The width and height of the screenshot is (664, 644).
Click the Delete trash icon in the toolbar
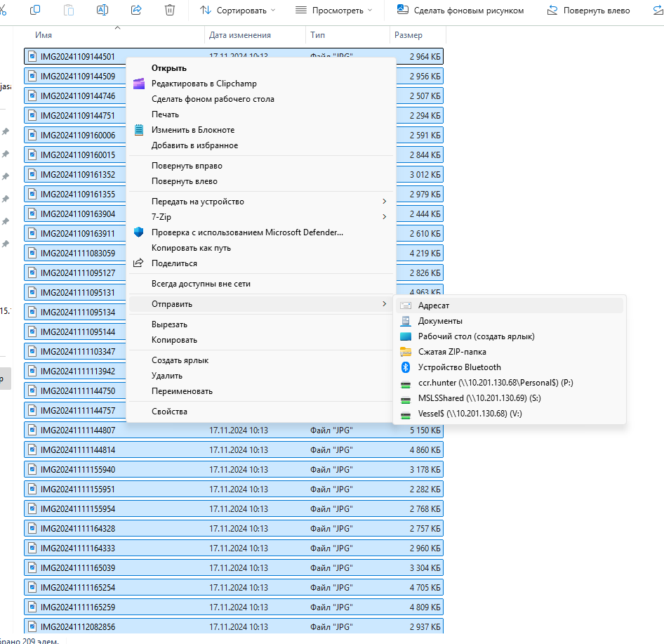coord(170,10)
